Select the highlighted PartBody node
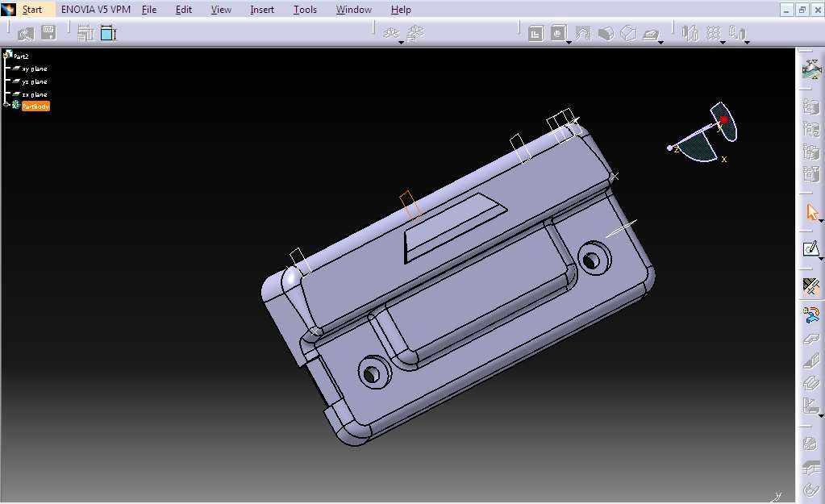825x504 pixels. click(x=35, y=106)
